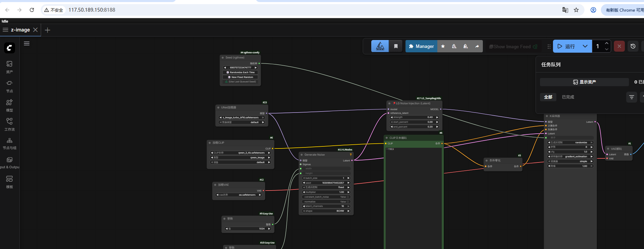The height and width of the screenshot is (249, 644).
Task: Collapse the UNet加载器 node via its dot
Action: [x=218, y=107]
